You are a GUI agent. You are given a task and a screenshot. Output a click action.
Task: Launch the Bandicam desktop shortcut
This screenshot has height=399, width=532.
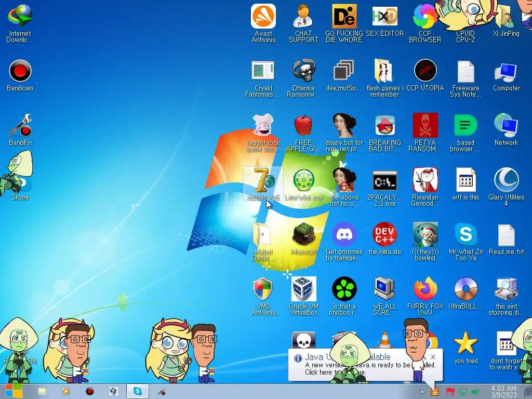coord(20,75)
